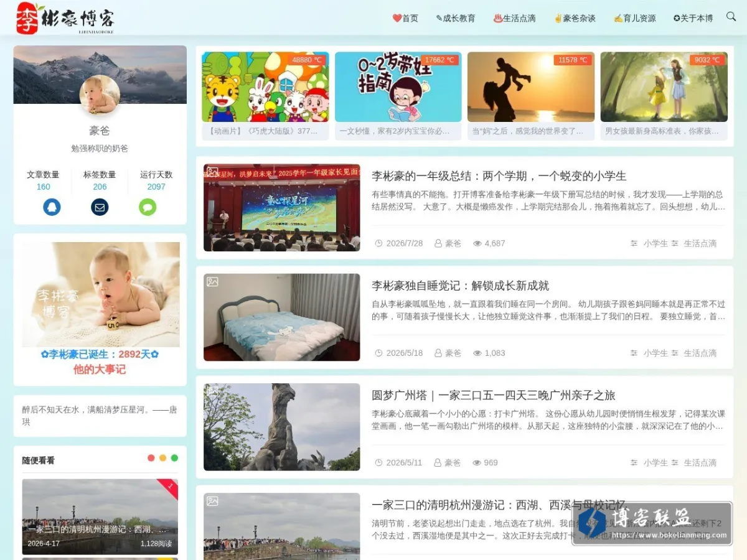Click the 运行天数 count 2097
This screenshot has height=560, width=747.
pos(156,187)
